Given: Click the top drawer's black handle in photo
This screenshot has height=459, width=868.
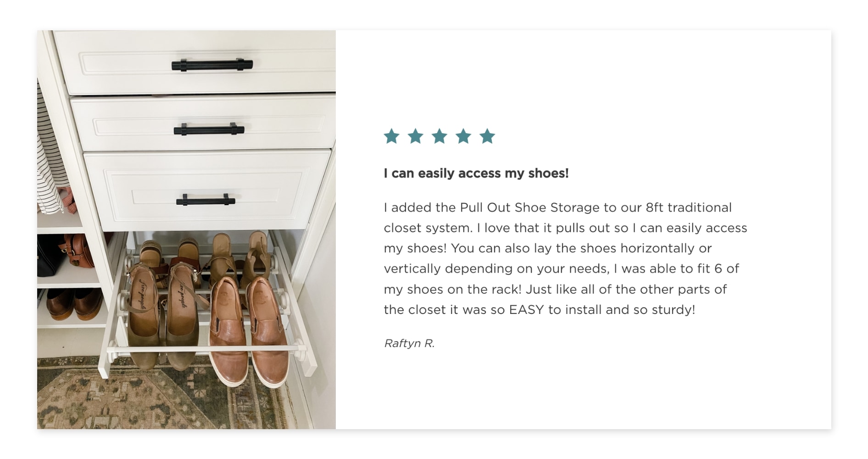Looking at the screenshot, I should pyautogui.click(x=212, y=65).
